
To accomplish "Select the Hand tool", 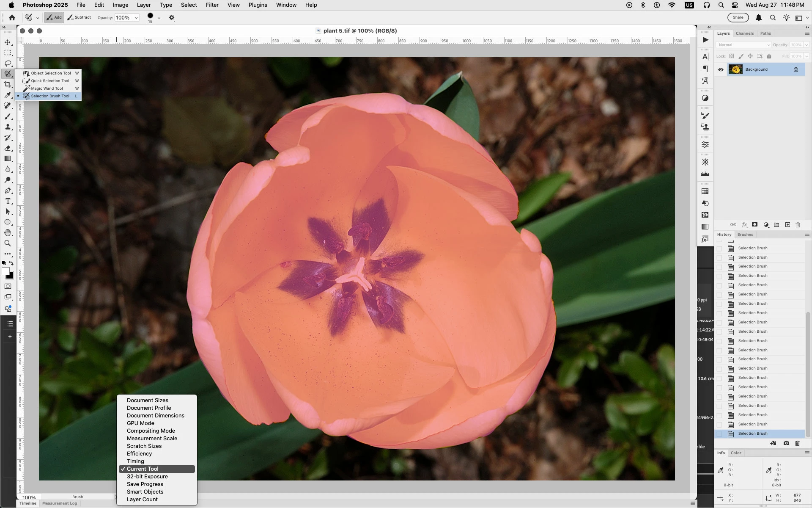I will (x=8, y=233).
